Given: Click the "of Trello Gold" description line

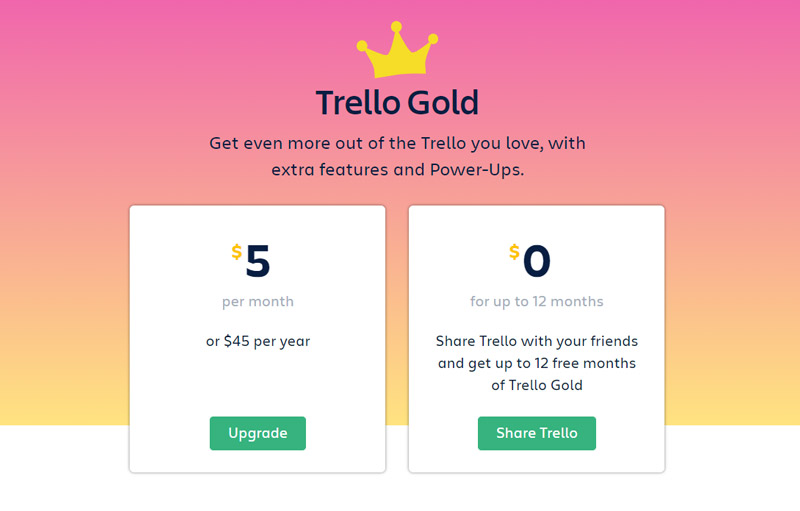Looking at the screenshot, I should pos(537,385).
